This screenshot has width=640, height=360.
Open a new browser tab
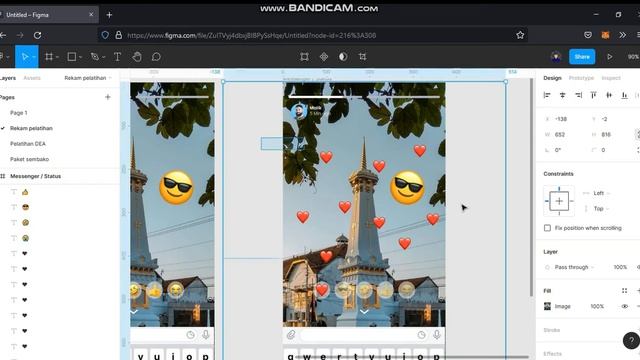[x=109, y=15]
